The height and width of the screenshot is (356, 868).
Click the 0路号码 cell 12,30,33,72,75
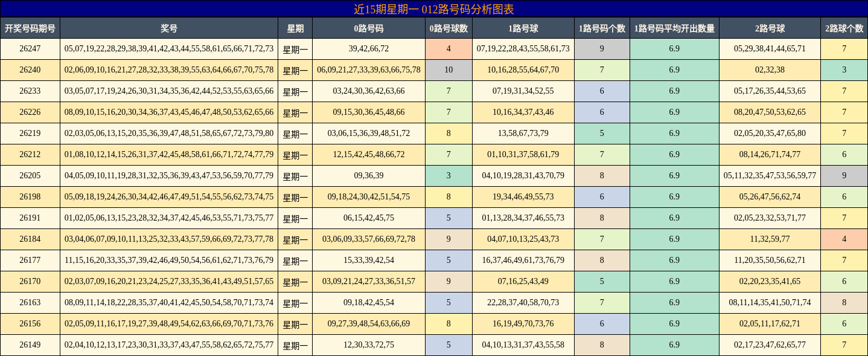point(369,345)
